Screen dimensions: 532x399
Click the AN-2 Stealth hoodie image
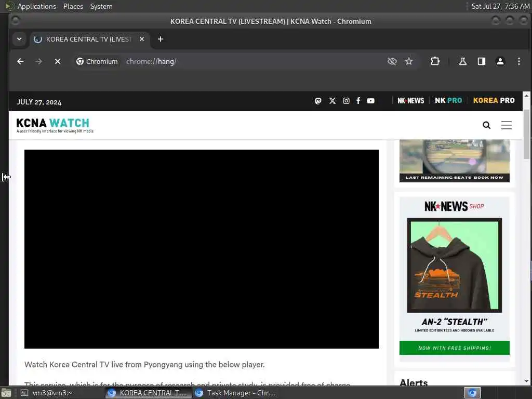click(x=454, y=265)
